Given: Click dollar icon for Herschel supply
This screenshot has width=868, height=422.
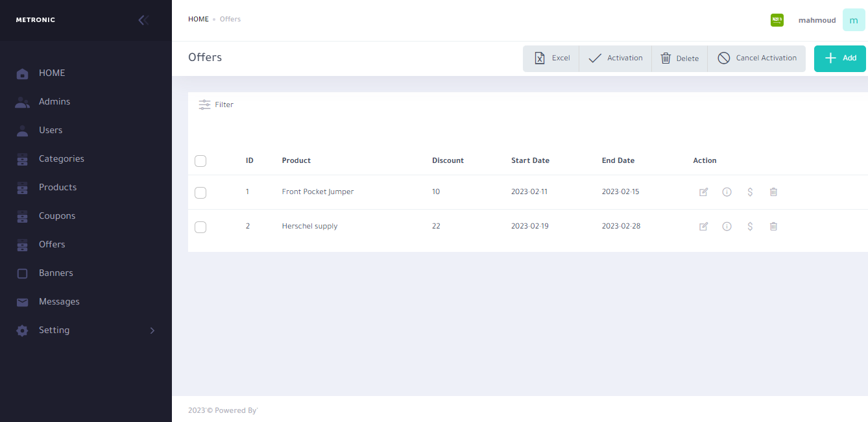Looking at the screenshot, I should pyautogui.click(x=750, y=227).
